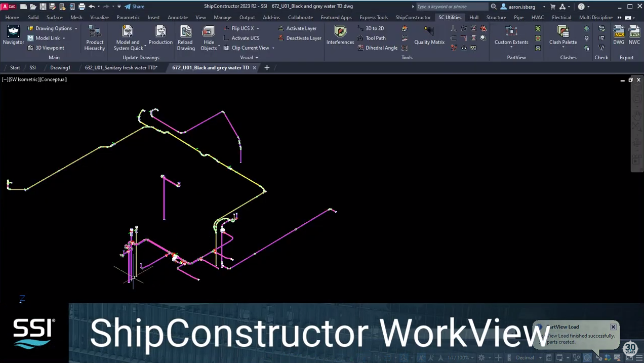Switch to the HVAC ribbon tab
The width and height of the screenshot is (644, 363).
(538, 17)
